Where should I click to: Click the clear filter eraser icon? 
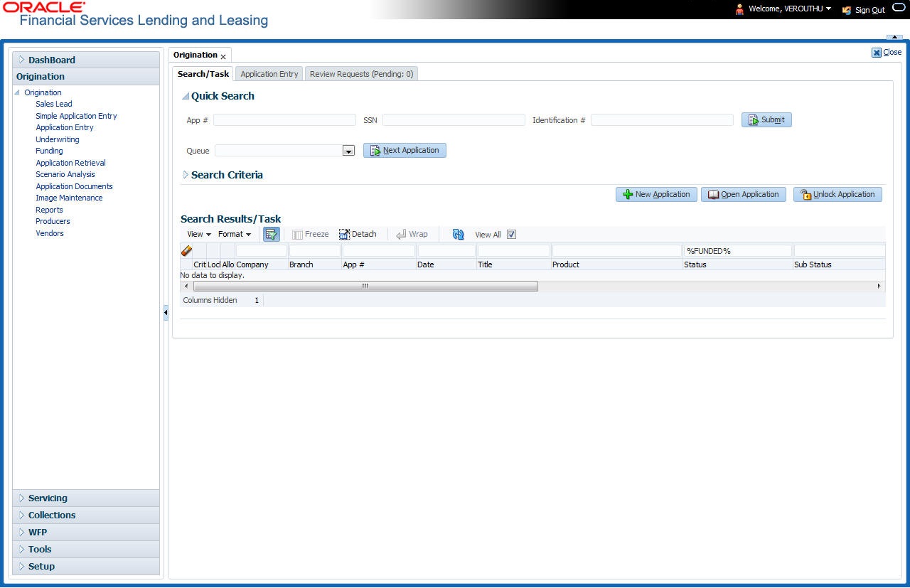click(186, 250)
